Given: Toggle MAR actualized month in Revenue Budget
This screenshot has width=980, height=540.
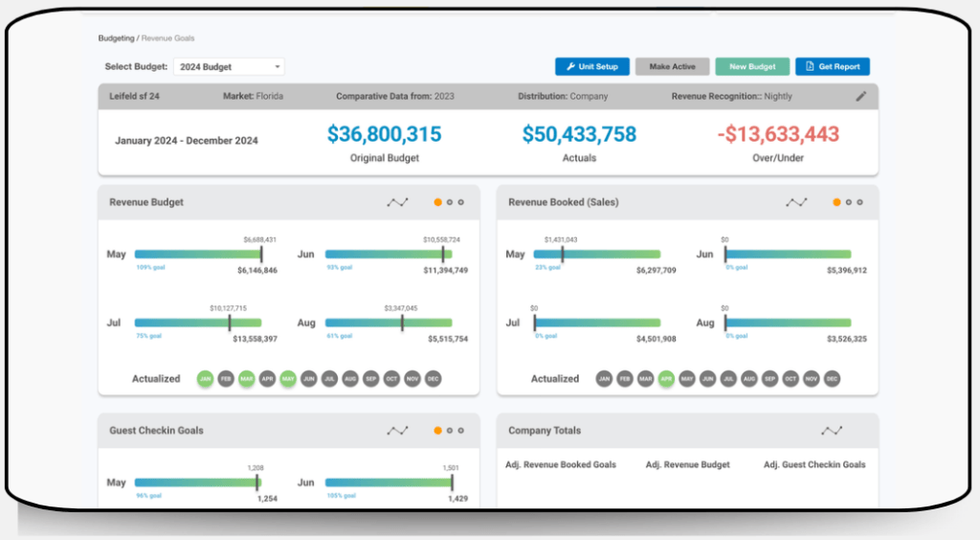Looking at the screenshot, I should 247,379.
